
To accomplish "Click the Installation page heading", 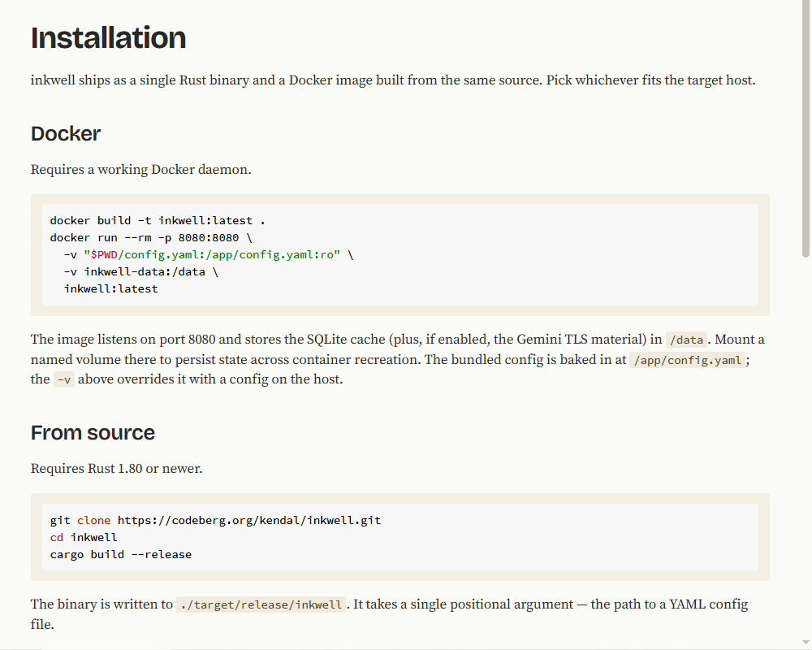I will (x=108, y=38).
